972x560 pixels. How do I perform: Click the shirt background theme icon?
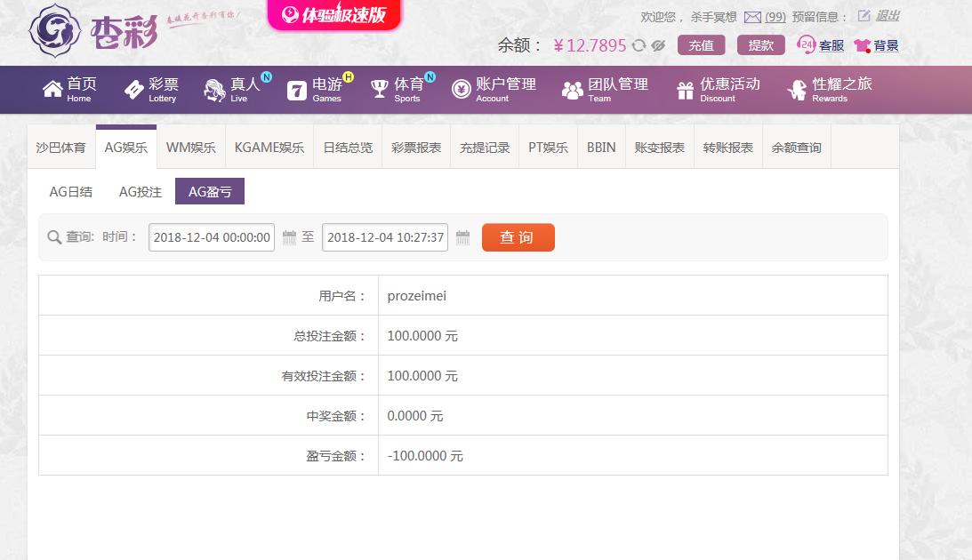[x=863, y=45]
